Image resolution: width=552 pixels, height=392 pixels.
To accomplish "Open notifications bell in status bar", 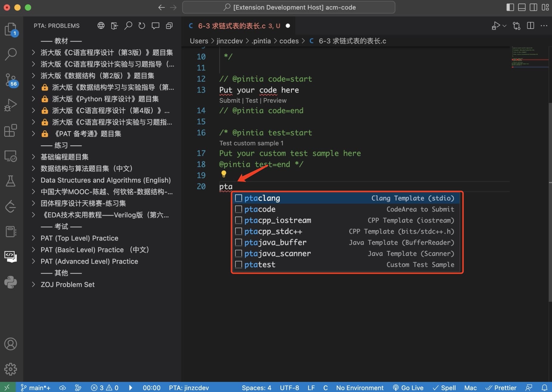I will pyautogui.click(x=544, y=388).
